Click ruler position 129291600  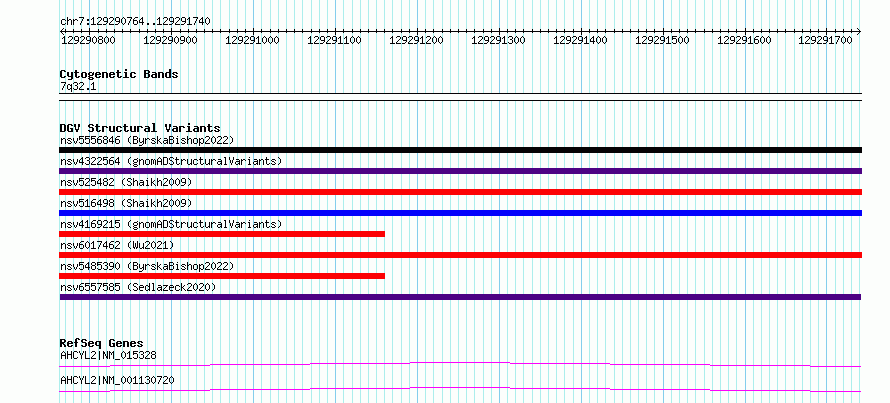[745, 40]
